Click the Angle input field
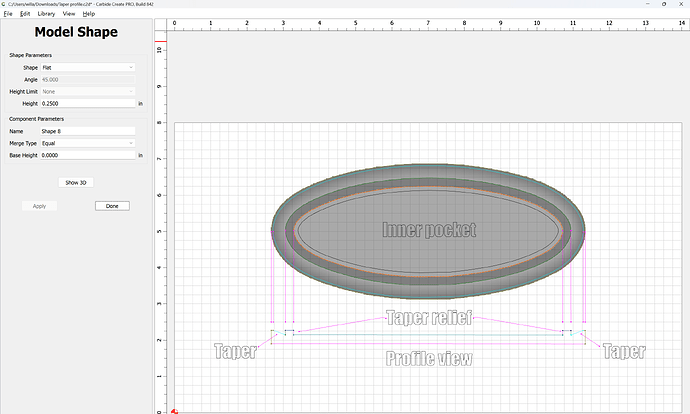Image resolution: width=690 pixels, height=414 pixels. (x=87, y=79)
